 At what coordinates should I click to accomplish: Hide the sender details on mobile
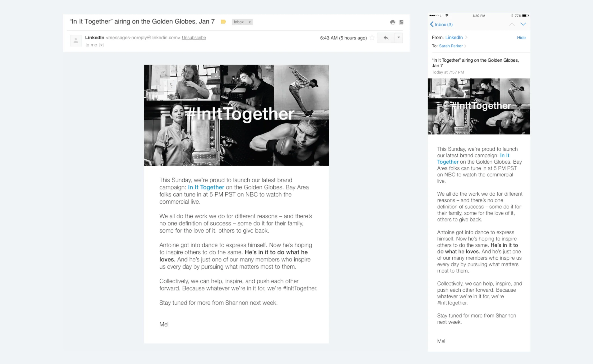click(521, 37)
